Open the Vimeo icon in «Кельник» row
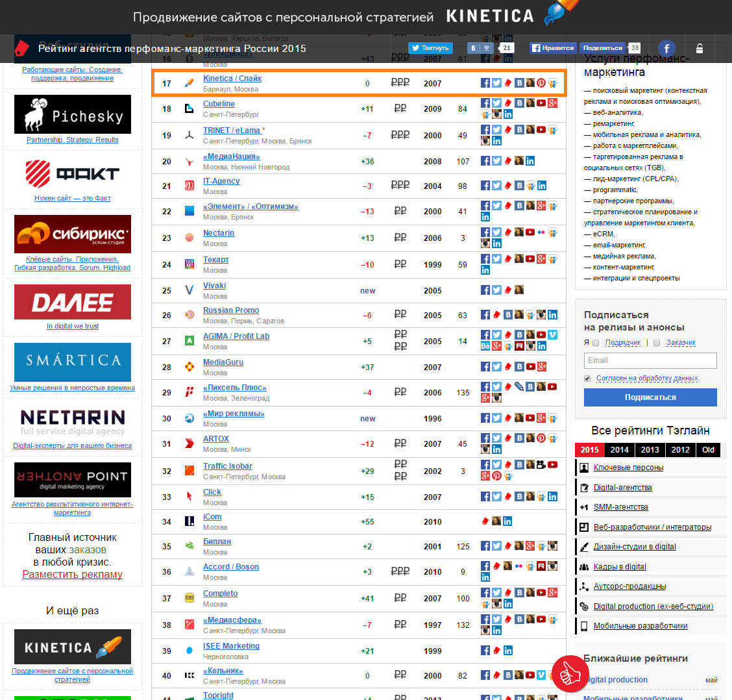 pos(541,675)
